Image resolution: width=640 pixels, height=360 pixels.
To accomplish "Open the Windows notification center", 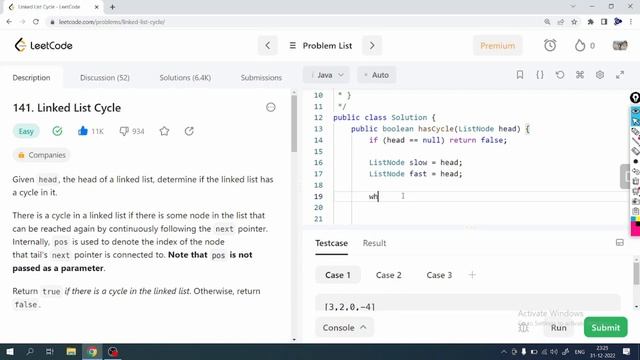I will [x=627, y=351].
